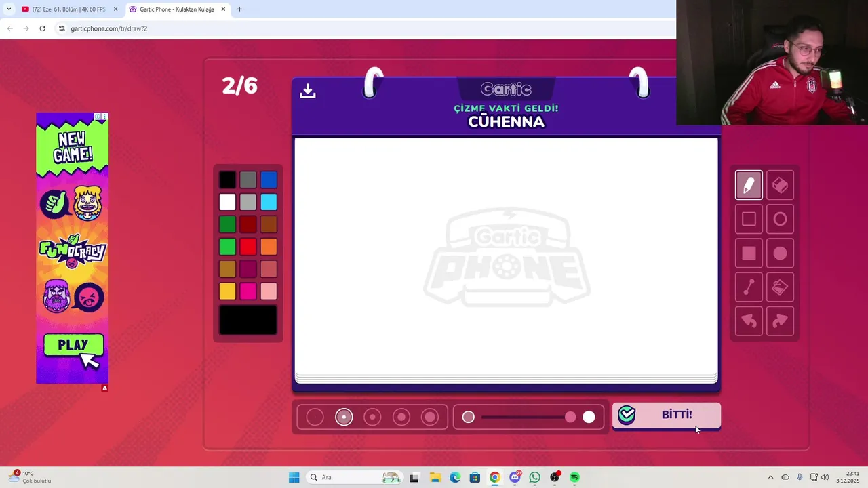The image size is (868, 488).
Task: Choose the hollow ellipse shape tool
Action: [780, 219]
